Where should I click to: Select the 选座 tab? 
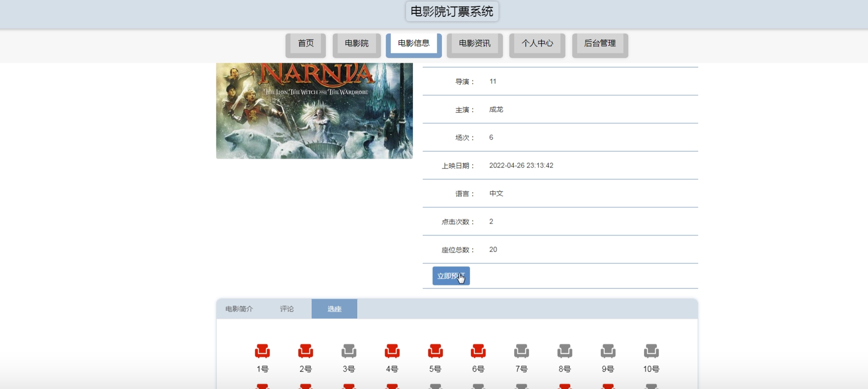334,309
